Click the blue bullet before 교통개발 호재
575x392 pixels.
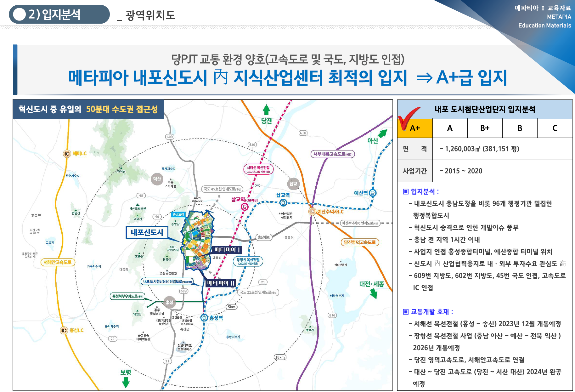click(x=406, y=312)
